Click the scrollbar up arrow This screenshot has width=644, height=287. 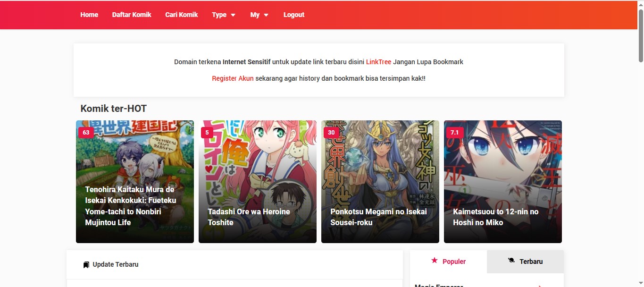pyautogui.click(x=640, y=4)
